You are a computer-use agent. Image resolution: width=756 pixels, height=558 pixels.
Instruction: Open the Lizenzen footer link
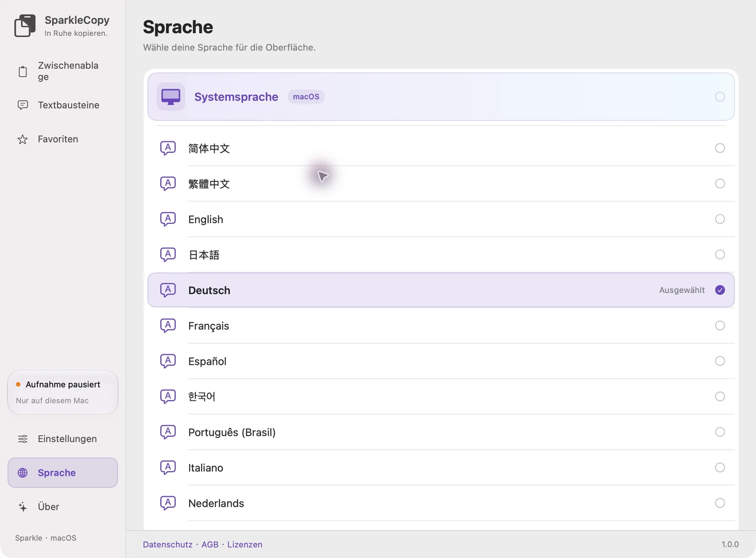245,544
